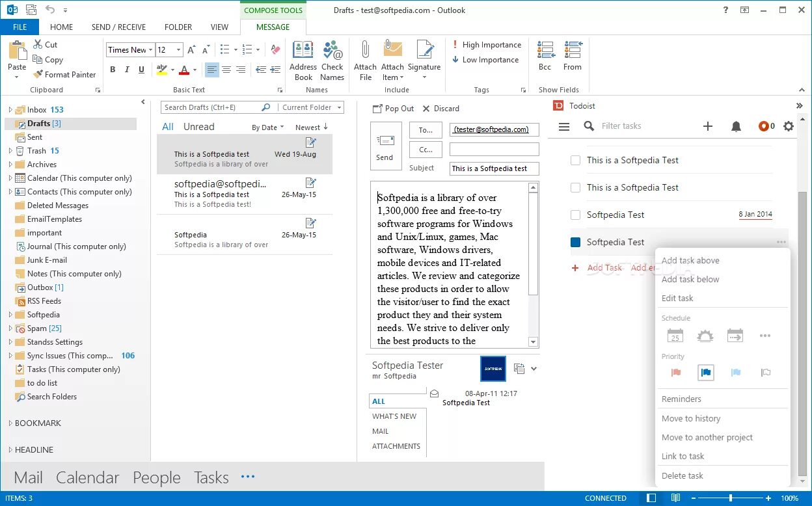Toggle Italic formatting
Viewport: 812px width, 506px height.
point(127,70)
